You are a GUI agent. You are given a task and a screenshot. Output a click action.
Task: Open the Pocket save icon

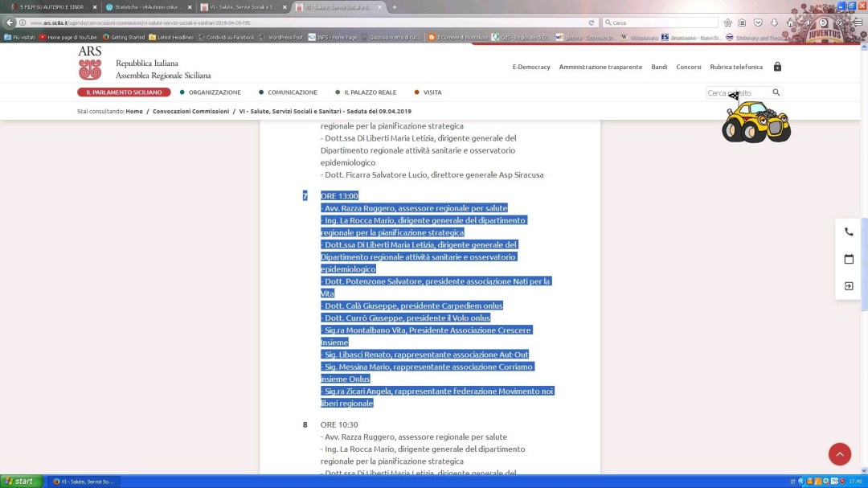click(x=758, y=23)
